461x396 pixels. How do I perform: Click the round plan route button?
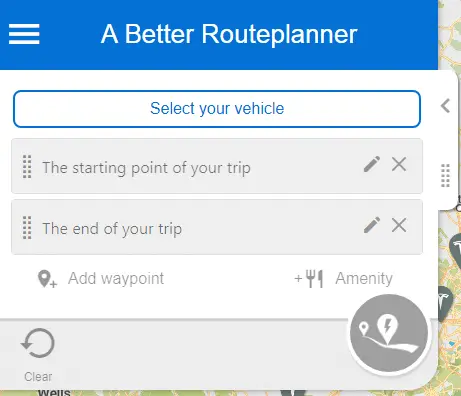click(x=389, y=333)
